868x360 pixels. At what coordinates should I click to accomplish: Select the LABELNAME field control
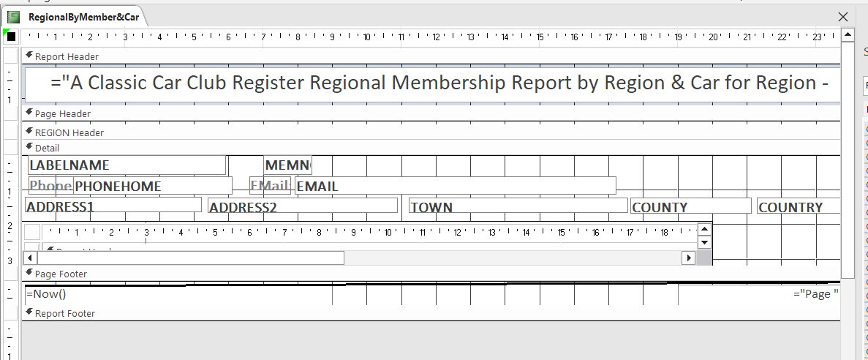click(127, 165)
